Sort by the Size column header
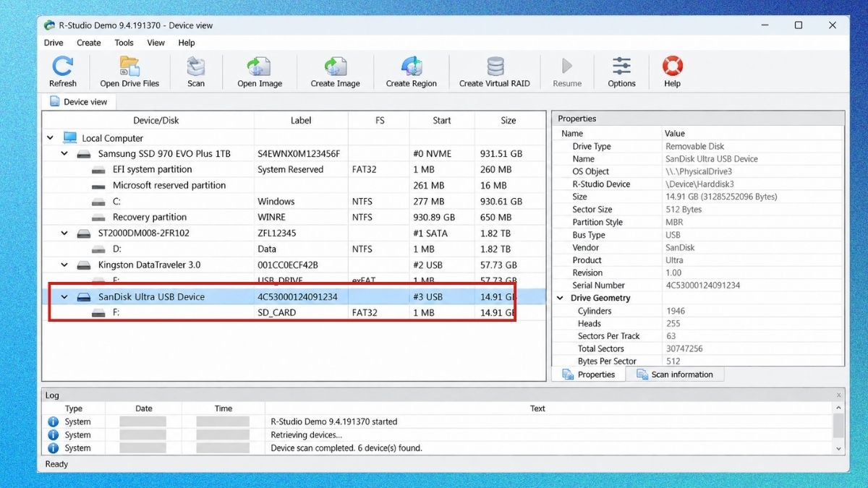Image resolution: width=868 pixels, height=488 pixels. (509, 121)
